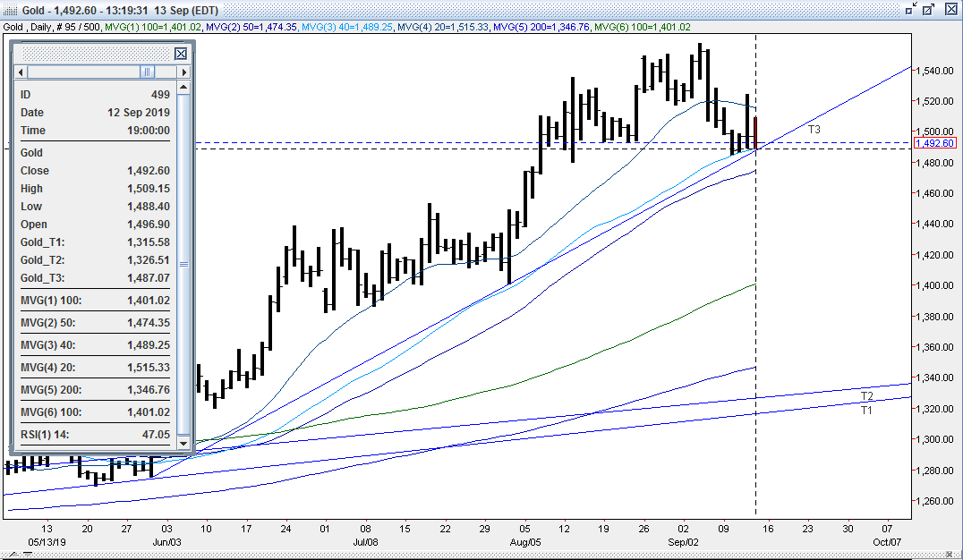963x560 pixels.
Task: Iconify the Gold chart window
Action: click(911, 9)
